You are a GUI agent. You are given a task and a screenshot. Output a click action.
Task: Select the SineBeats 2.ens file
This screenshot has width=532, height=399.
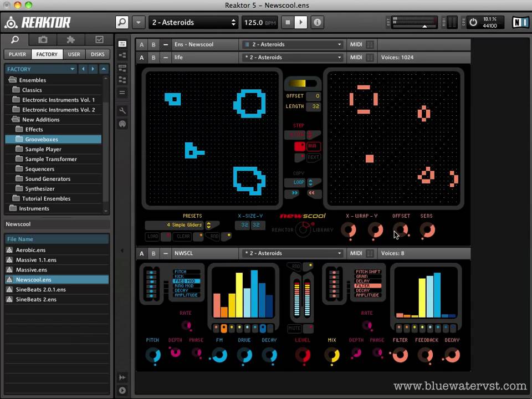pos(57,299)
